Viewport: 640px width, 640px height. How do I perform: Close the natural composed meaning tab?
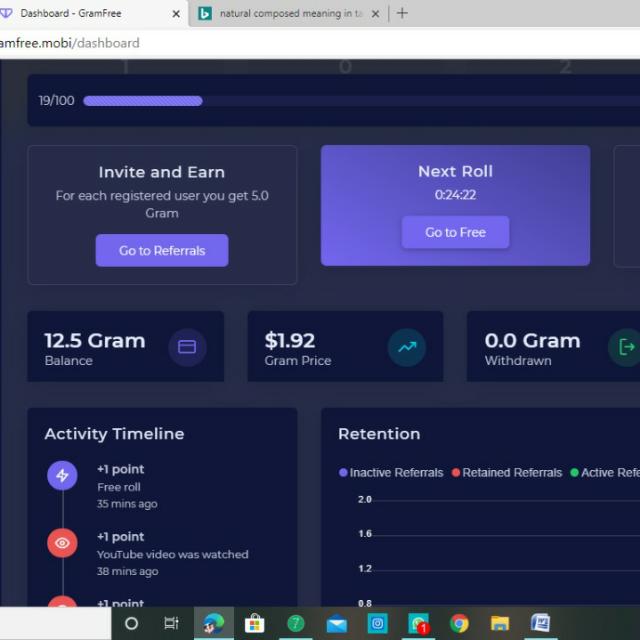376,14
